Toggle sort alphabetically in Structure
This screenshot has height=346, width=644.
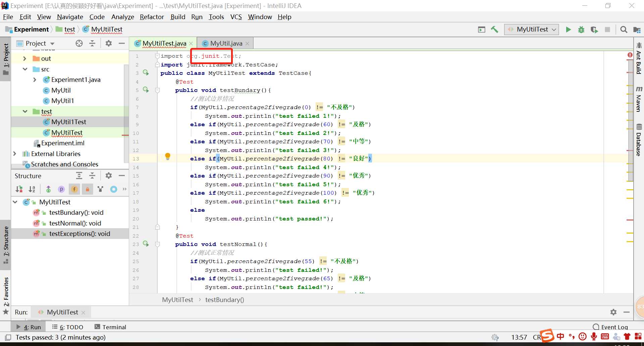[x=32, y=189]
